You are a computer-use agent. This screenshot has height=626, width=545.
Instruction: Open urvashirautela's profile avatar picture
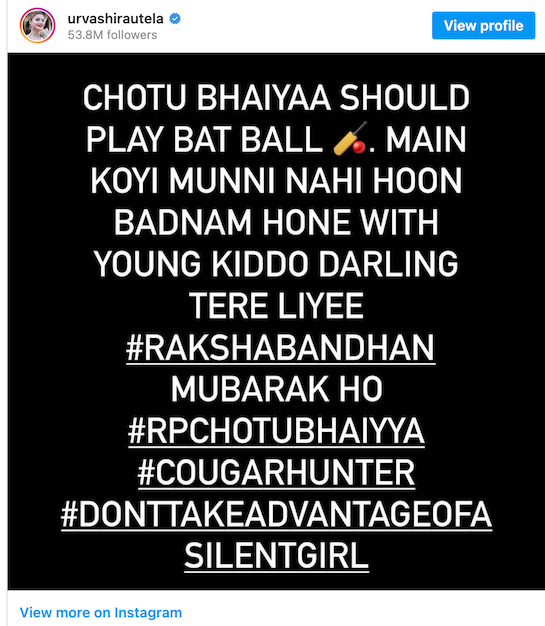coord(37,26)
